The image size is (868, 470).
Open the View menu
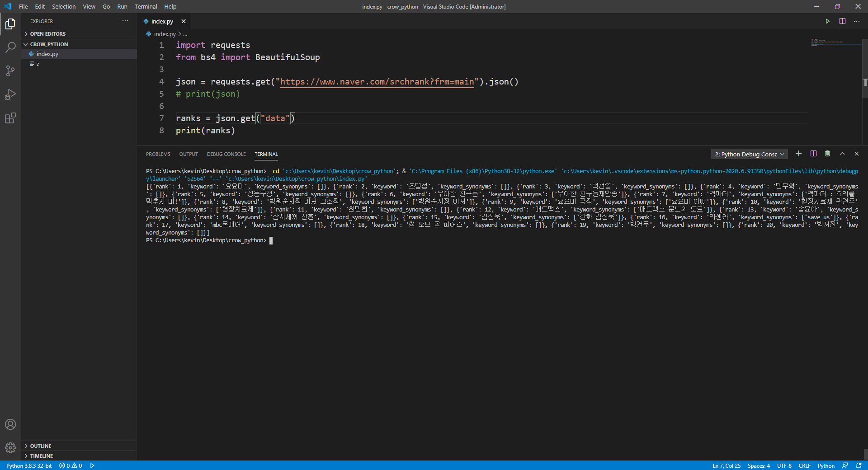pos(89,6)
